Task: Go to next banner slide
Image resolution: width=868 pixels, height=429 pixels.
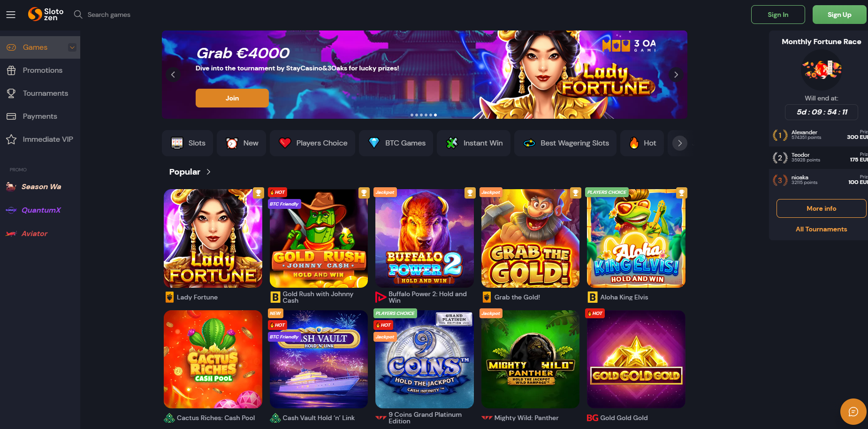Action: [x=676, y=75]
